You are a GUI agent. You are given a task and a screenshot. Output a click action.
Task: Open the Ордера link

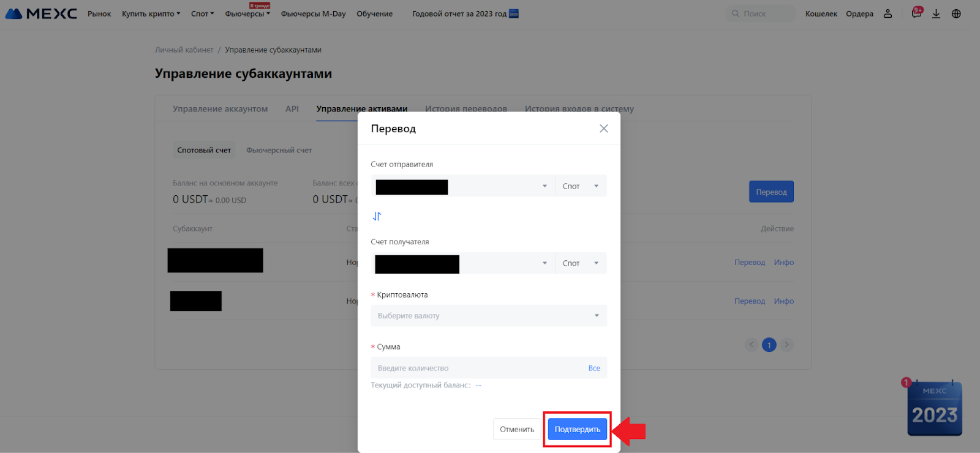860,13
